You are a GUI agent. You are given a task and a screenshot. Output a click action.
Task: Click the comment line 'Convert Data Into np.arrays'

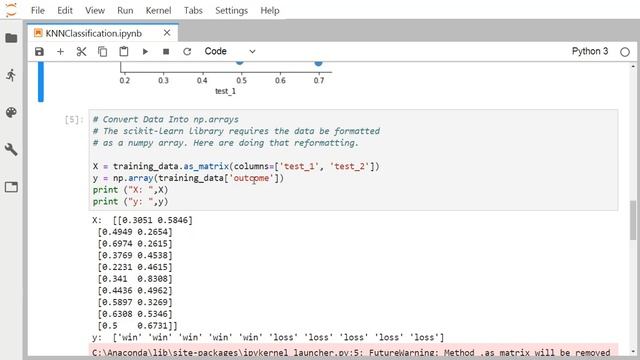[x=166, y=120]
